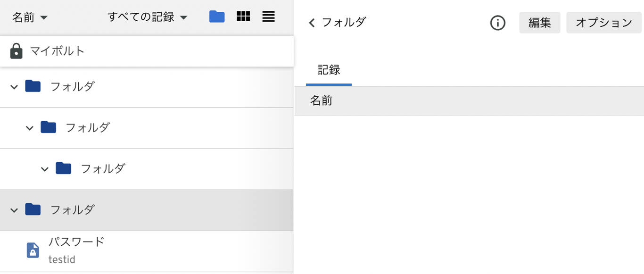644x274 pixels.
Task: Switch to folder view icon
Action: point(217,17)
